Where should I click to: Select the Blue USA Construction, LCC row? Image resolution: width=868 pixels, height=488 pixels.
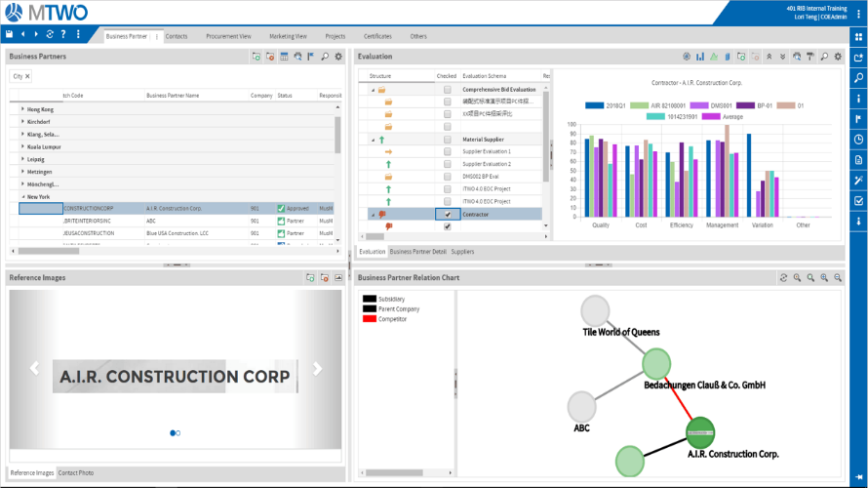click(177, 233)
